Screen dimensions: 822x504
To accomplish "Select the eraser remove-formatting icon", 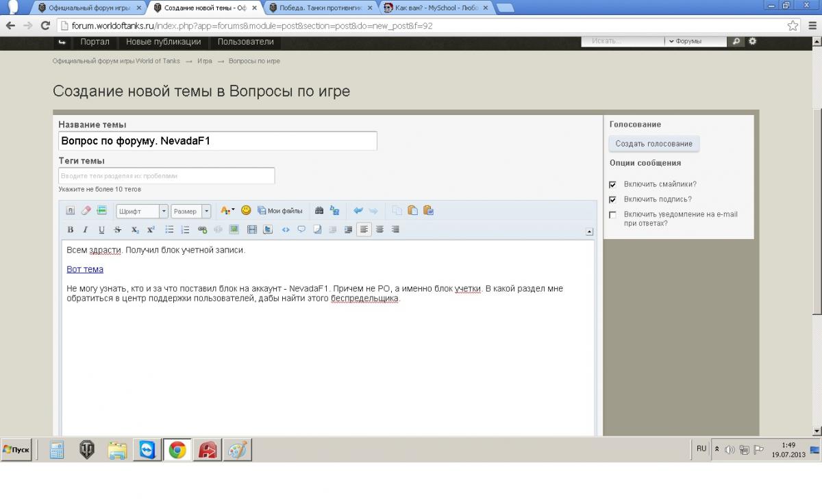I will (x=86, y=211).
